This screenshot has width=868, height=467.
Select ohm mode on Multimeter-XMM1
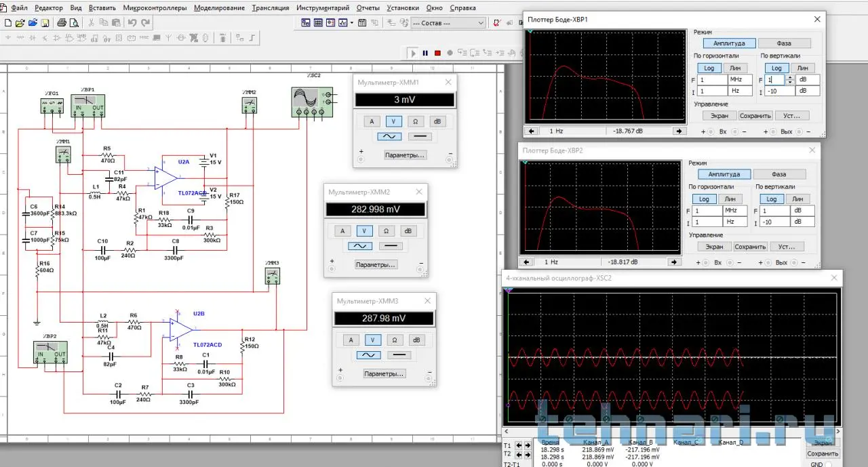415,121
